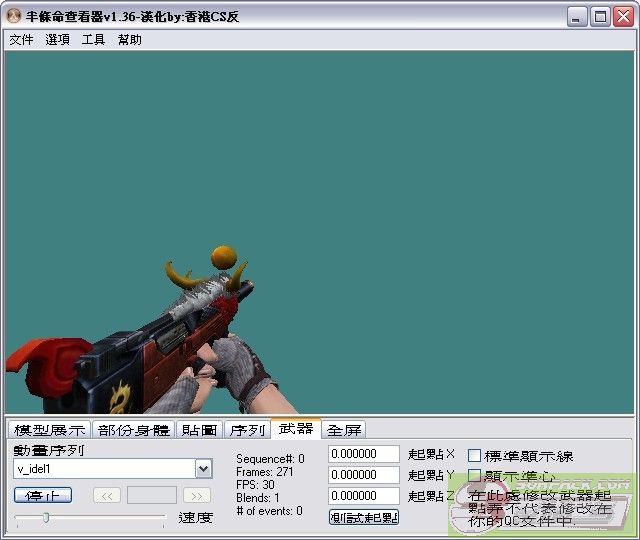
Task: Click the 停止 playback button
Action: (x=43, y=496)
